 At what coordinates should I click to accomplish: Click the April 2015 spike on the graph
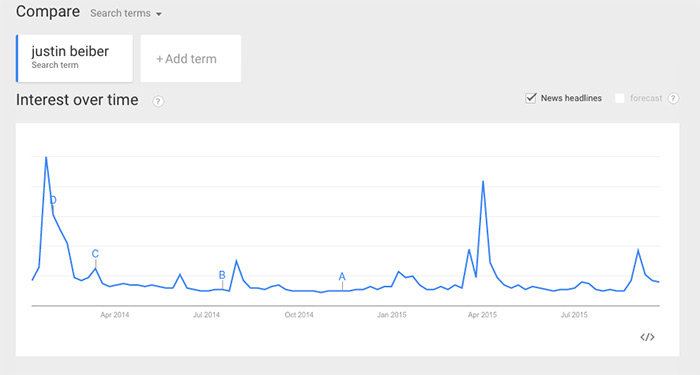[483, 182]
